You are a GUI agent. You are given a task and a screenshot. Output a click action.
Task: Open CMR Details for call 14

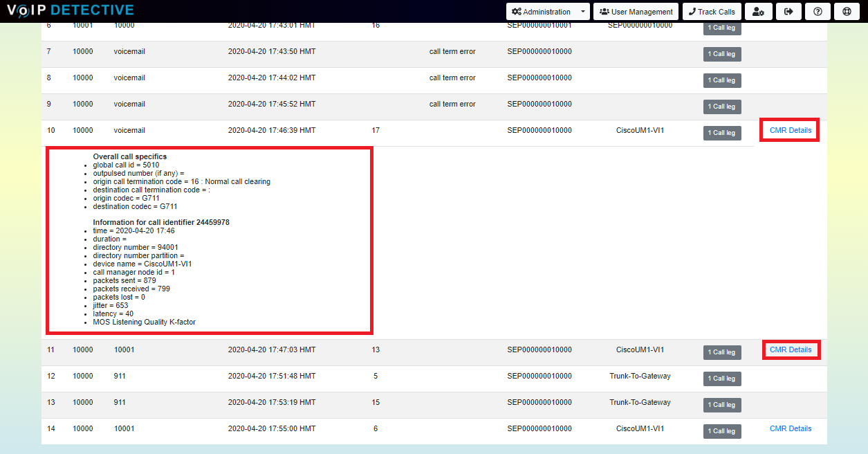791,428
